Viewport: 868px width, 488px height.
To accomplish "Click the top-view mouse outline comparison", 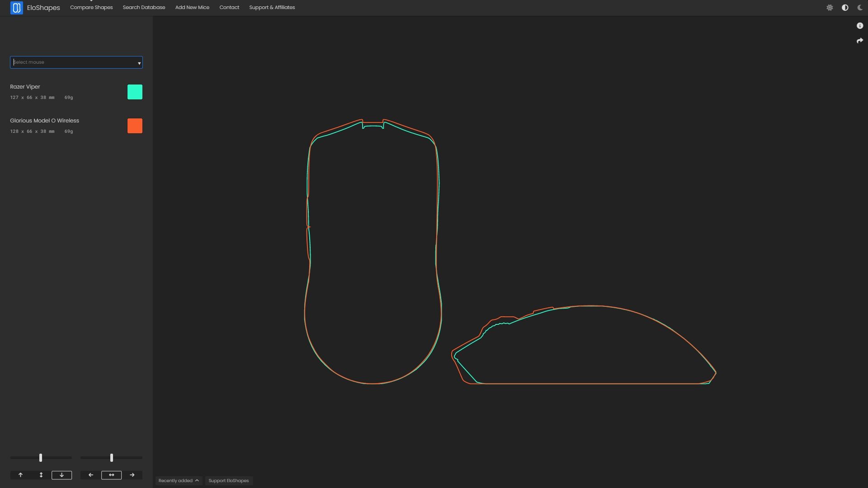I will tap(373, 252).
